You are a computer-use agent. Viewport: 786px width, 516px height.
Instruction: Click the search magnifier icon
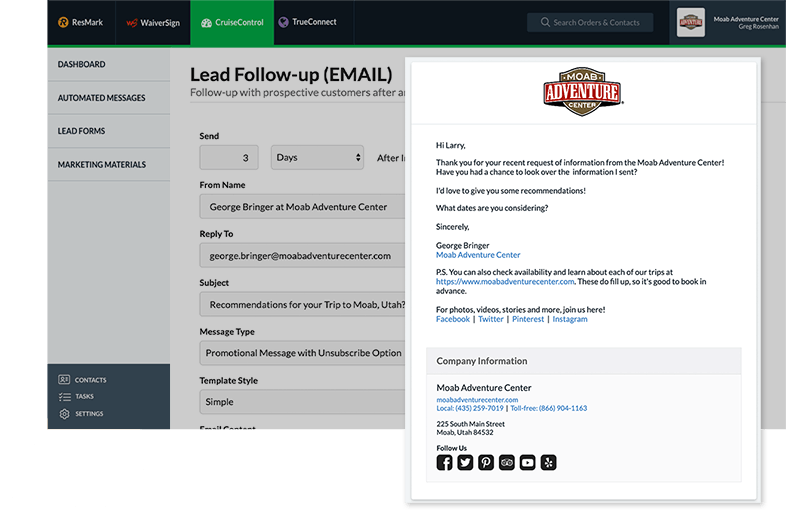pos(545,23)
